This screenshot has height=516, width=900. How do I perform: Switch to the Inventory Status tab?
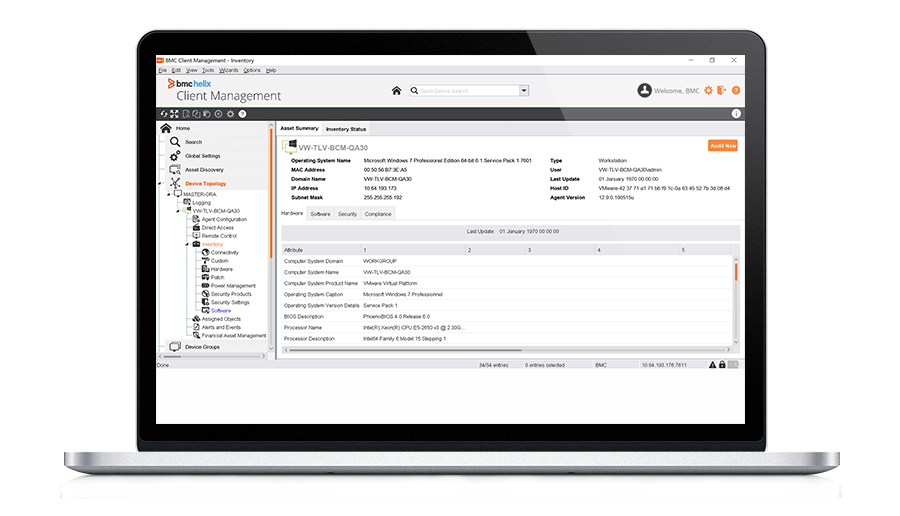pos(346,129)
